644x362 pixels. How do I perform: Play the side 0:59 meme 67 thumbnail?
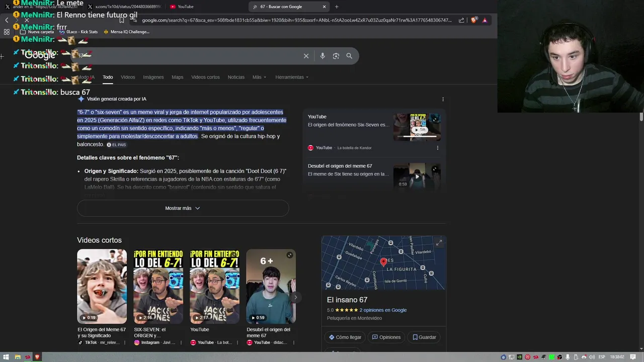coord(417,176)
